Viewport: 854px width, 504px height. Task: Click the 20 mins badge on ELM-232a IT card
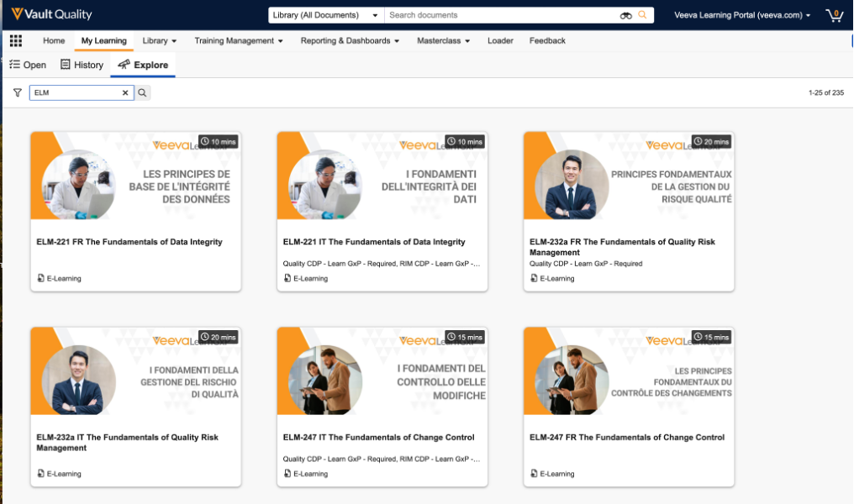tap(218, 337)
